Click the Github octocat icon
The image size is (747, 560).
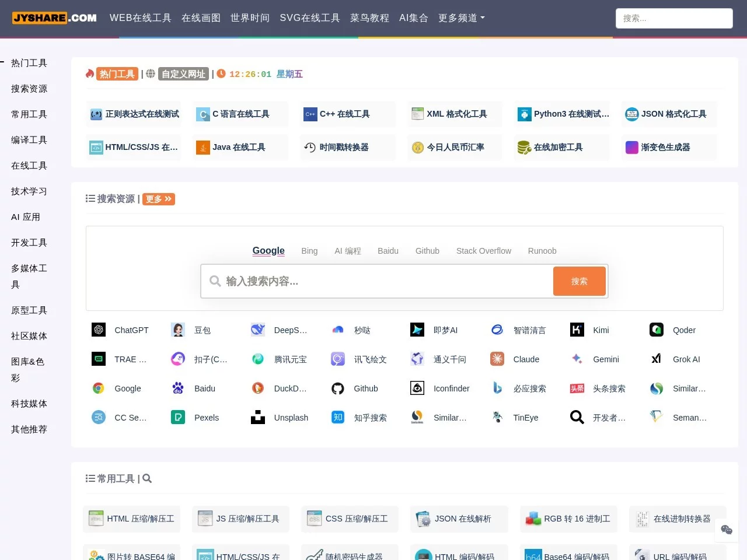[x=338, y=388]
